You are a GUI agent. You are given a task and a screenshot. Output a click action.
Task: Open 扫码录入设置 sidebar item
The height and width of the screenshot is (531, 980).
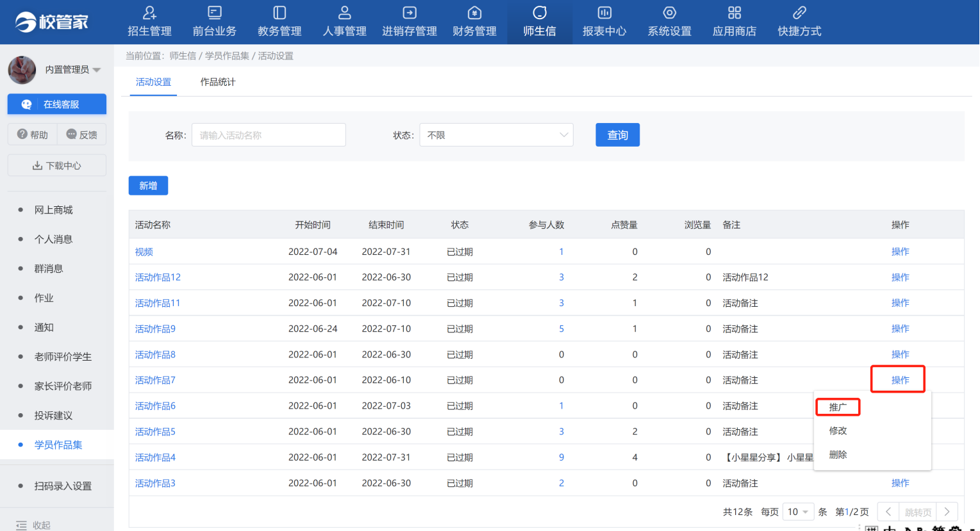coord(63,486)
